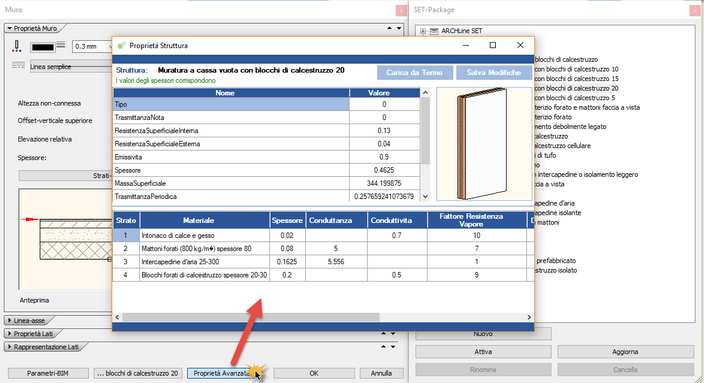This screenshot has height=383, width=704.
Task: Select the Tipo property row
Action: click(x=267, y=104)
